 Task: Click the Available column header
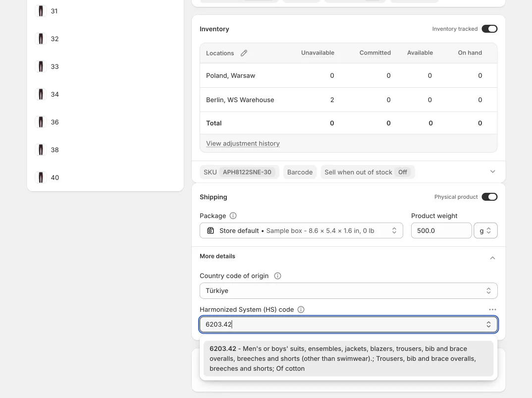click(420, 53)
